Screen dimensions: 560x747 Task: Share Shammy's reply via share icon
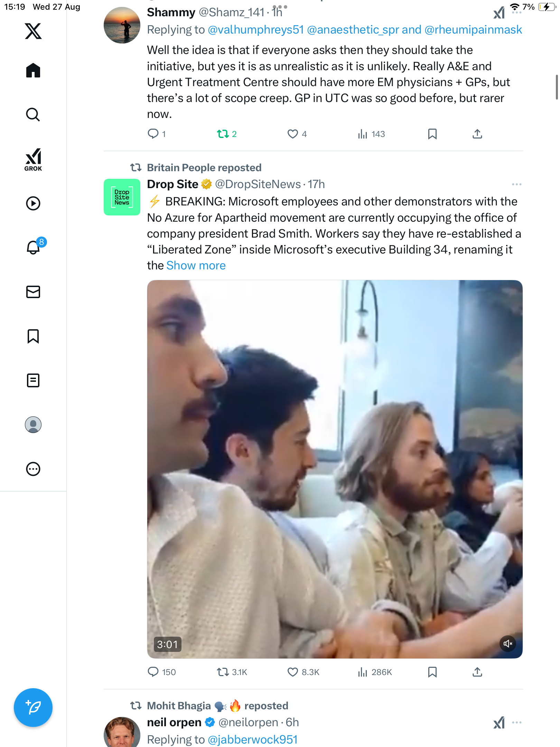click(x=477, y=134)
